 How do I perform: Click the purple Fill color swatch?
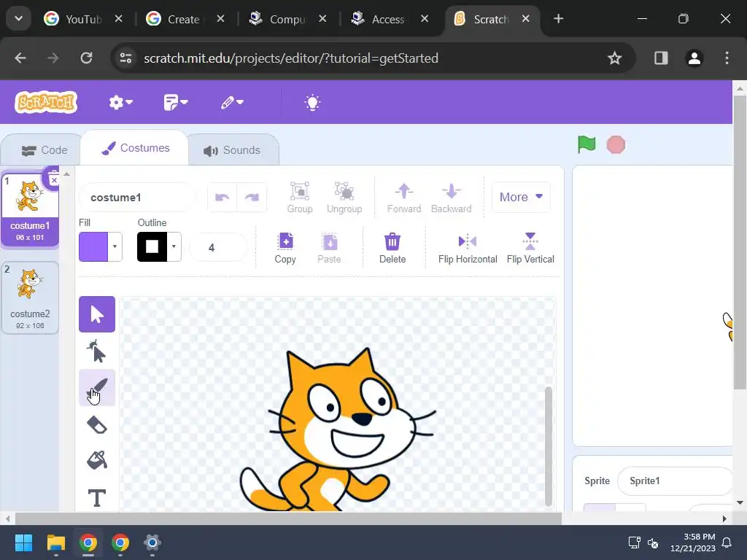pyautogui.click(x=93, y=246)
